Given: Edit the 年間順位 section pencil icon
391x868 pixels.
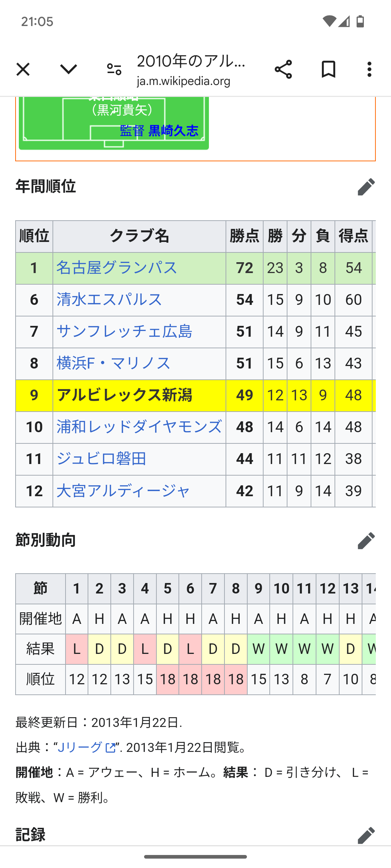Looking at the screenshot, I should tap(366, 187).
